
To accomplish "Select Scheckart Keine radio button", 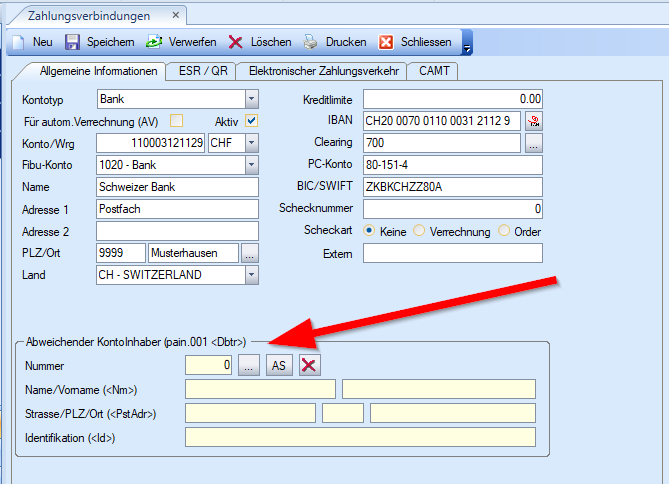I will [369, 231].
